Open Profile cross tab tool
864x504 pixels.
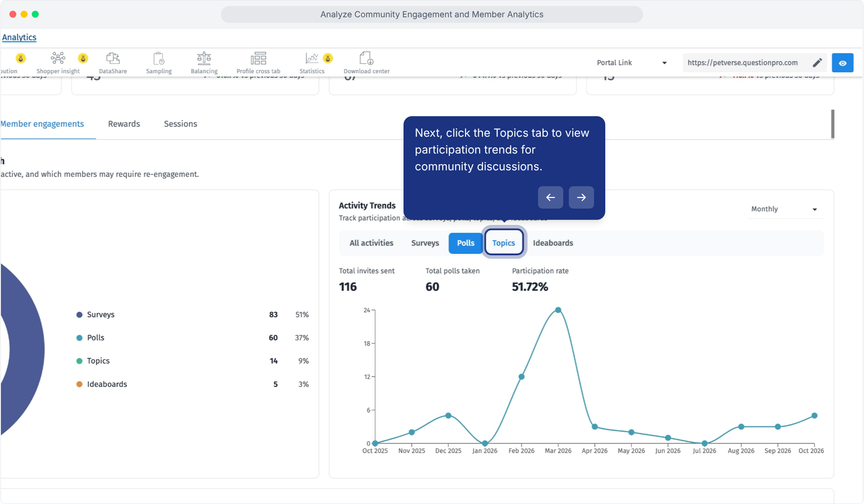pos(258,63)
